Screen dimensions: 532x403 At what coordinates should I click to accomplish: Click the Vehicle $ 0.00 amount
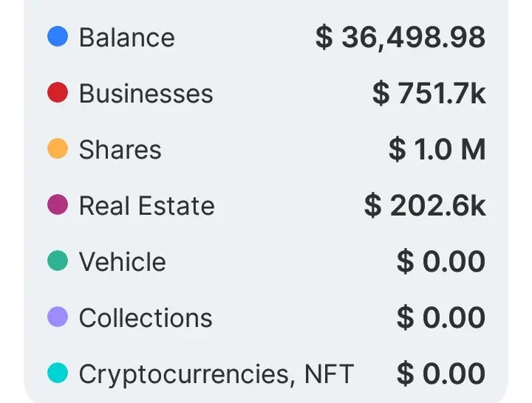click(x=440, y=261)
